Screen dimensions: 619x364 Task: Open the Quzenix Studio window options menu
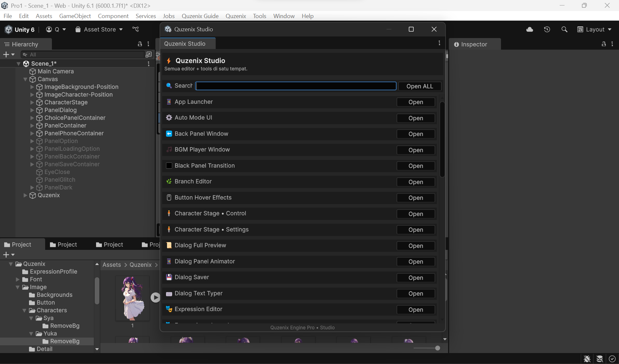(x=439, y=43)
